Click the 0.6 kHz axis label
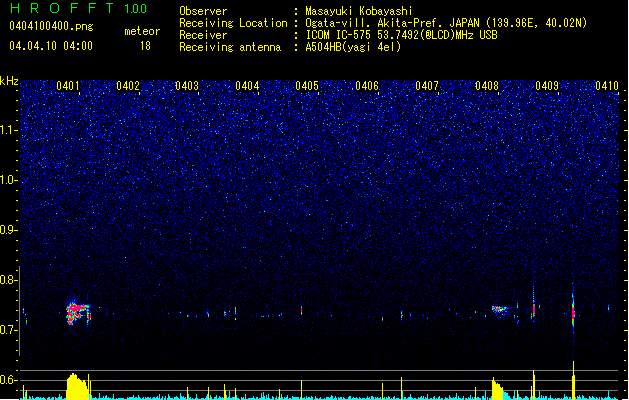Screen dimensions: 629x400 9,380
